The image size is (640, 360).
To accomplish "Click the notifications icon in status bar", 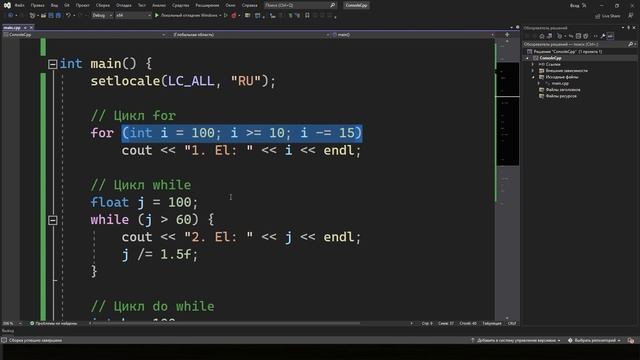I will click(x=631, y=340).
